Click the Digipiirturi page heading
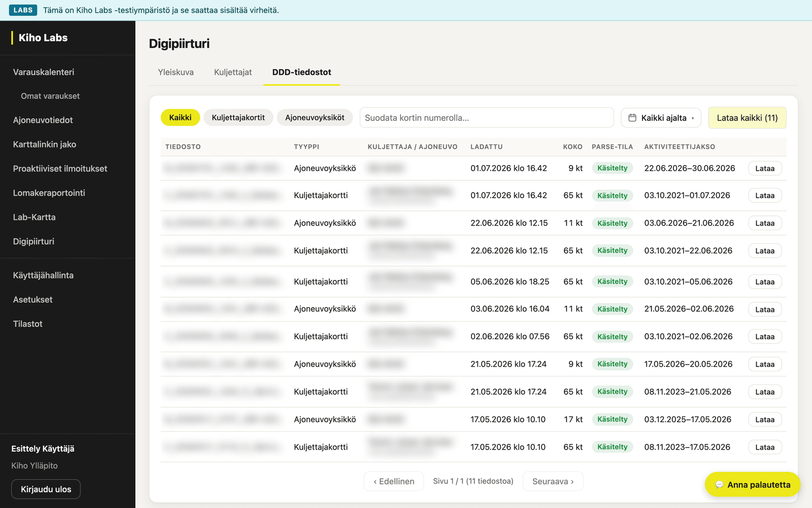The image size is (812, 508). (x=179, y=44)
